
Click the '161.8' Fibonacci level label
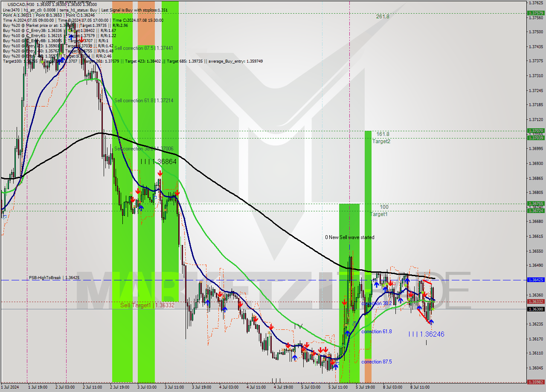pos(383,134)
